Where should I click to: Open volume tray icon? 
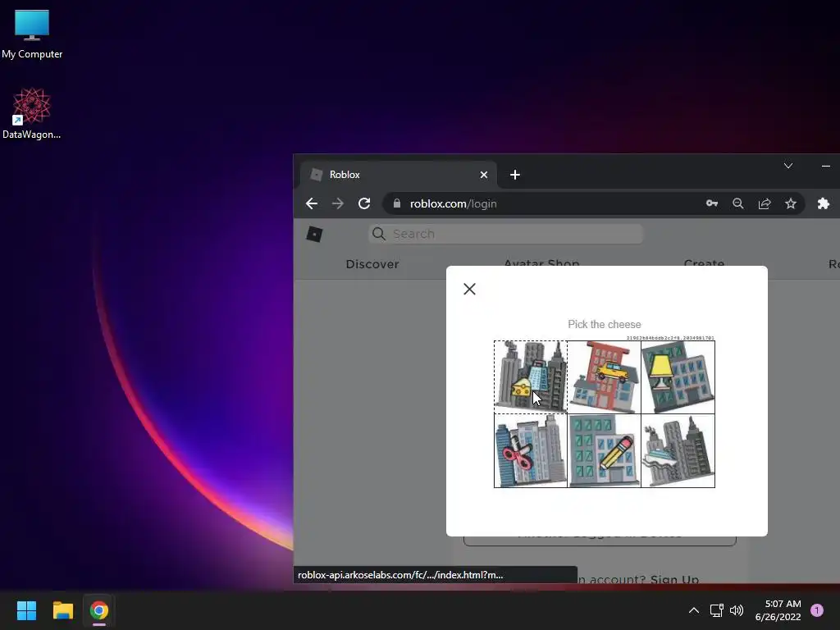737,610
